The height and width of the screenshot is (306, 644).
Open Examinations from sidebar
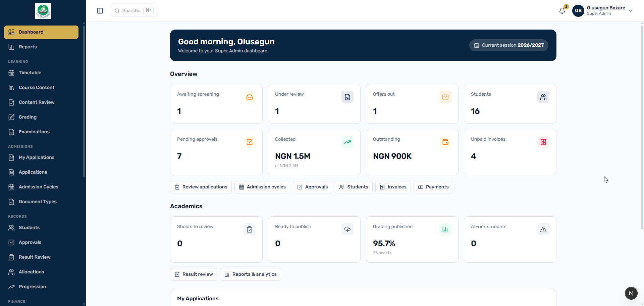[x=41, y=132]
